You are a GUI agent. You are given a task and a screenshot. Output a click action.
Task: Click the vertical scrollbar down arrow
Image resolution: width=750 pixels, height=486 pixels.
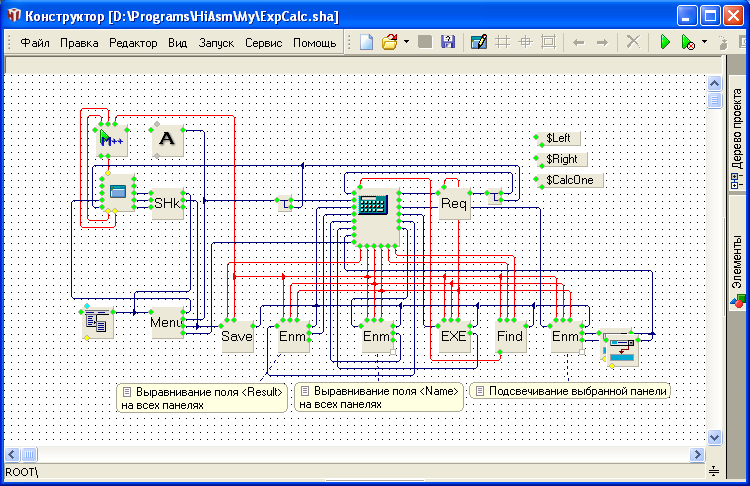click(714, 437)
